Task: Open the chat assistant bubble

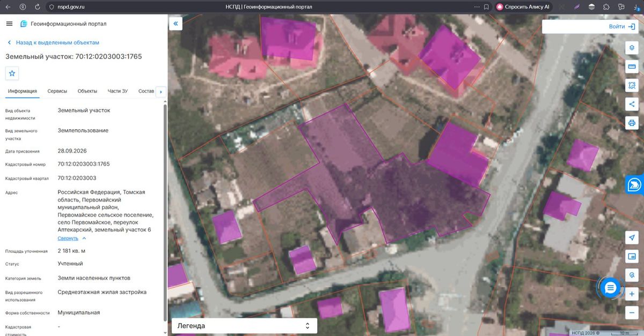Action: pos(610,288)
